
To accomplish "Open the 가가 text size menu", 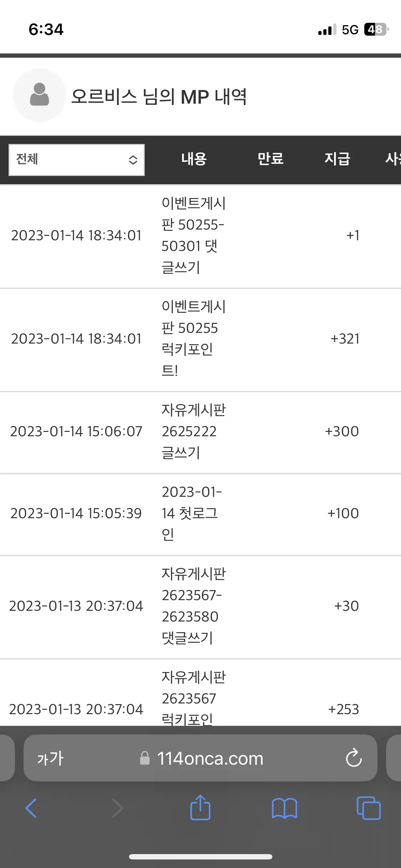I will coord(50,758).
